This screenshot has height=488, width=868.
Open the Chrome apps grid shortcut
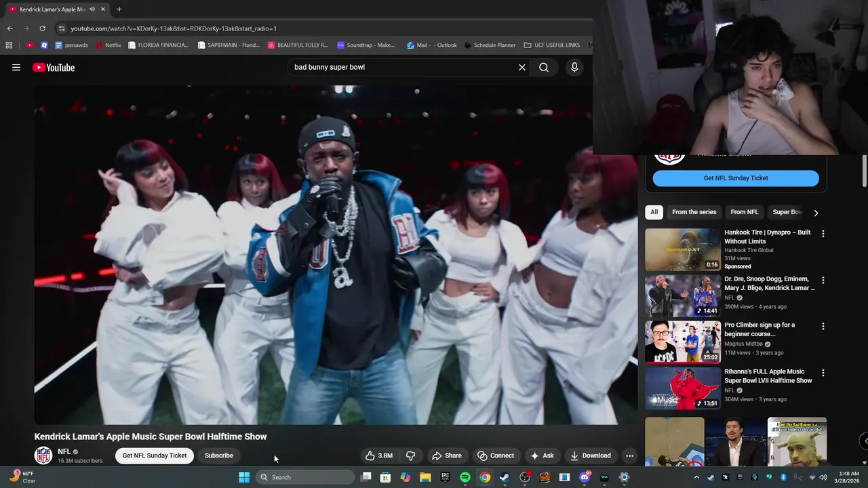point(9,45)
